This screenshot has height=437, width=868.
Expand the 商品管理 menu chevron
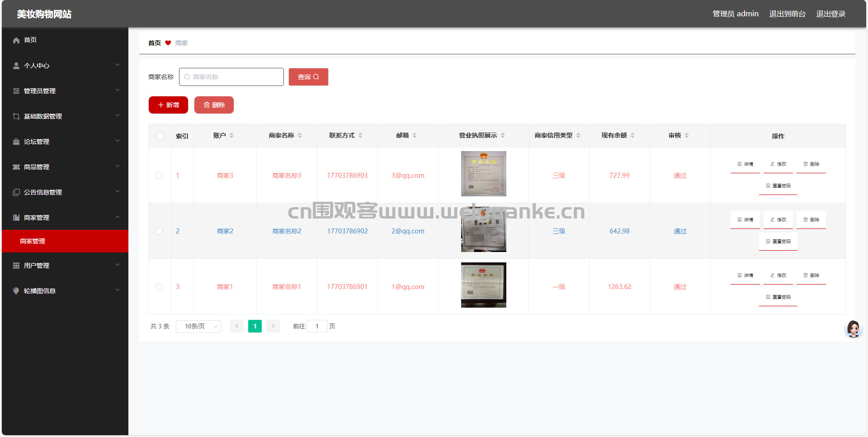(x=118, y=166)
